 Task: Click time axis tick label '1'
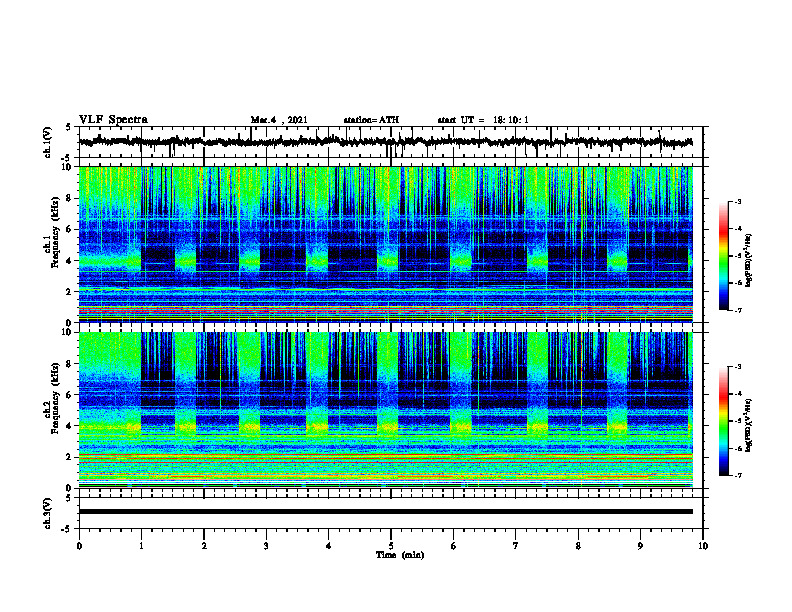click(141, 546)
